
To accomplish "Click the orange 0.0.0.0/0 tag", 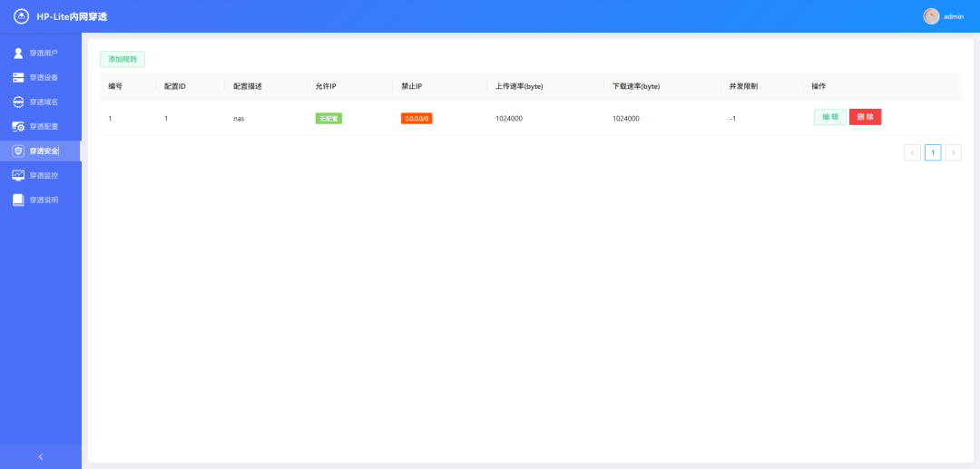I will (x=416, y=119).
